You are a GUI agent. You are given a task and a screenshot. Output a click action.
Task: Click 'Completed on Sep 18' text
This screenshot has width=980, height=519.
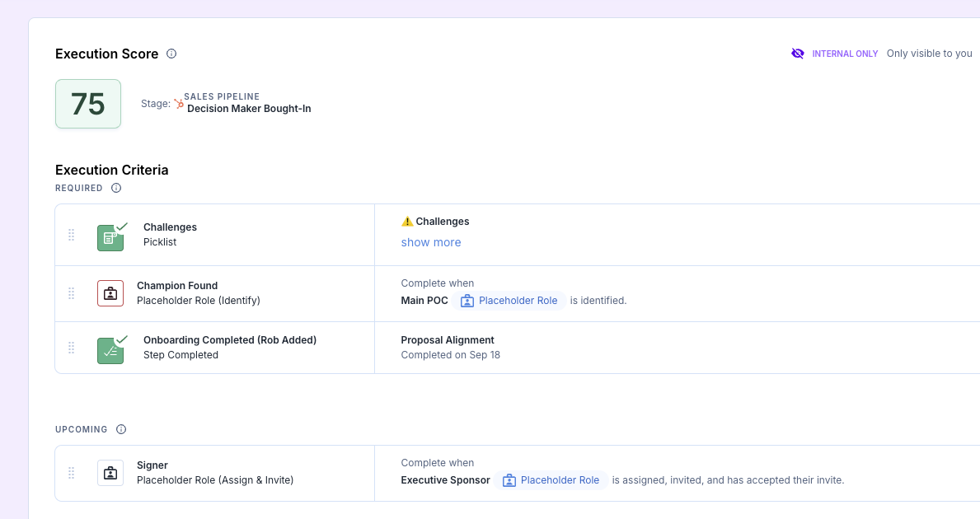point(451,355)
